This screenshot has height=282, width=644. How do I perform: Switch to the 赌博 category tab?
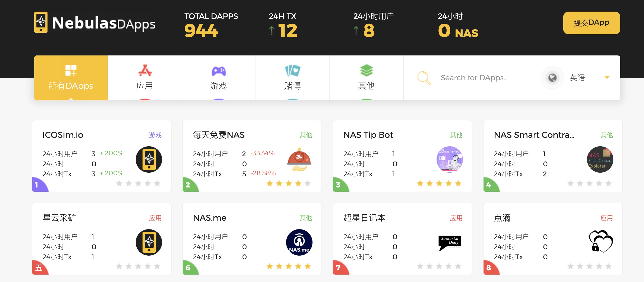pos(293,78)
